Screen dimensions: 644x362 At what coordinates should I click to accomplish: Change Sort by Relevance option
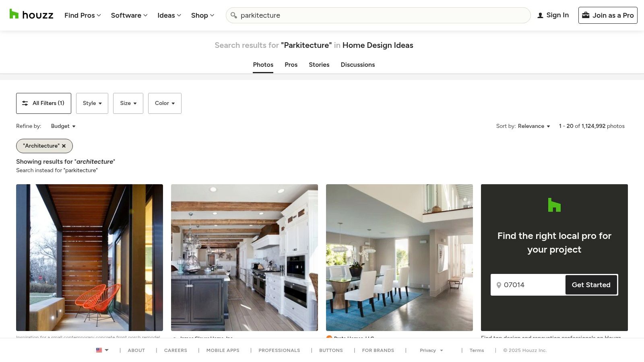tap(534, 126)
